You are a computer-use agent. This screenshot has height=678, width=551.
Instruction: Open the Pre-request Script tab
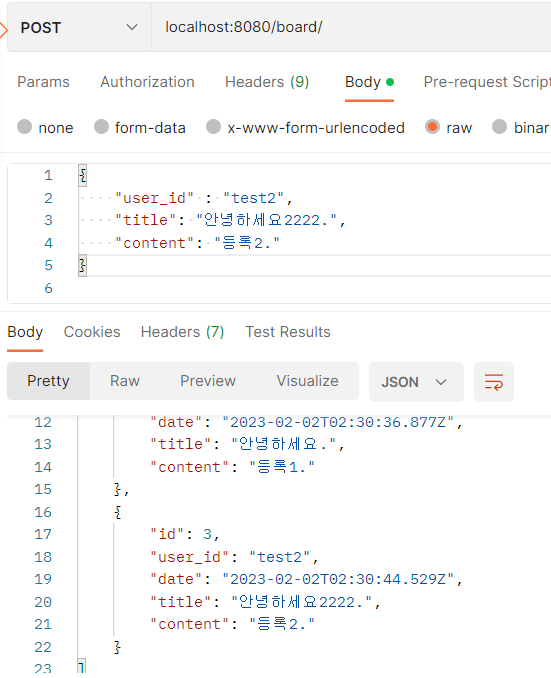(x=487, y=82)
